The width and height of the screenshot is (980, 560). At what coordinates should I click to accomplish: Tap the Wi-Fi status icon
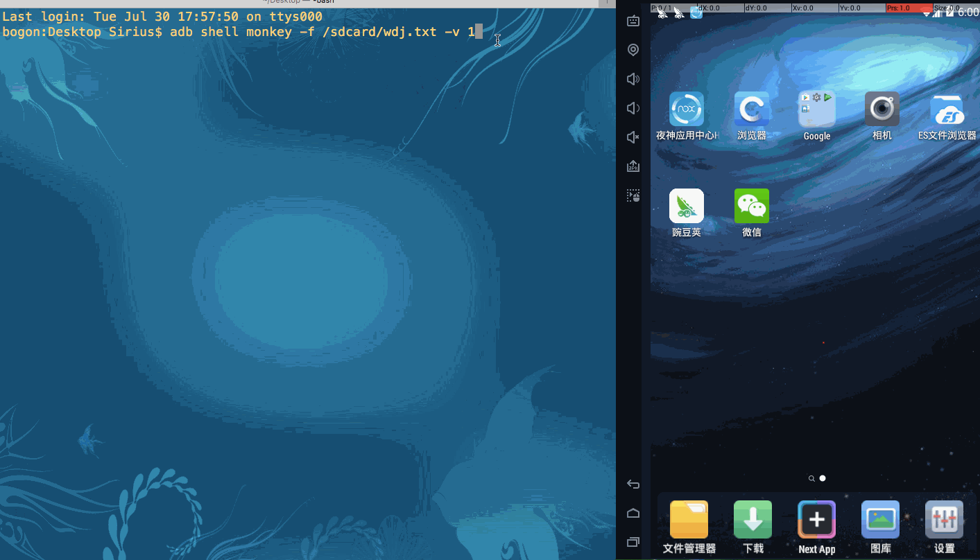click(x=928, y=13)
